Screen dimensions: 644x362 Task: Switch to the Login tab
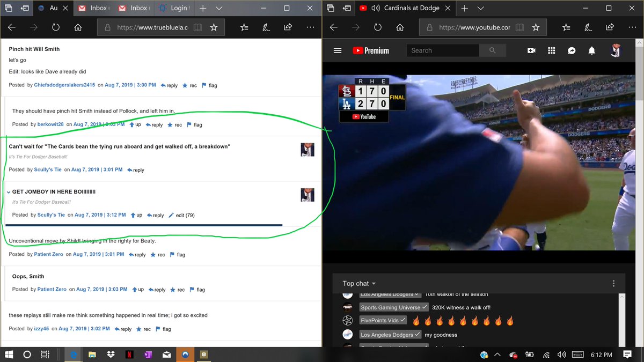point(174,8)
